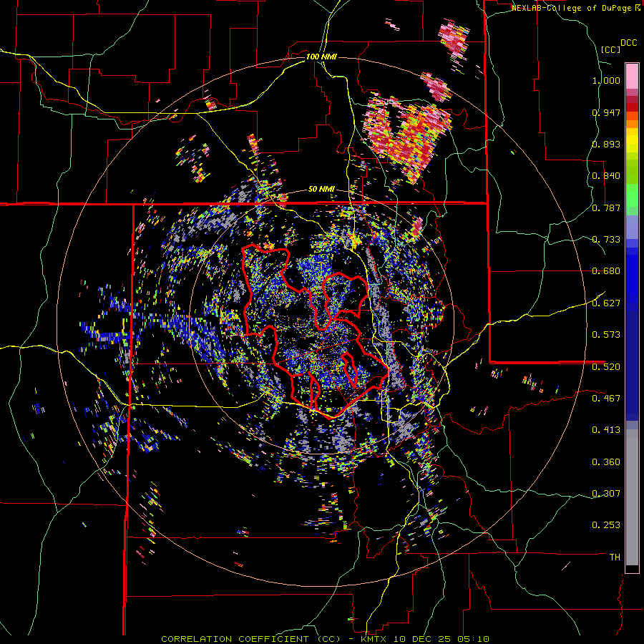The image size is (644, 644).
Task: Click the NEXLAB-College of DuPage label
Action: 572,8
